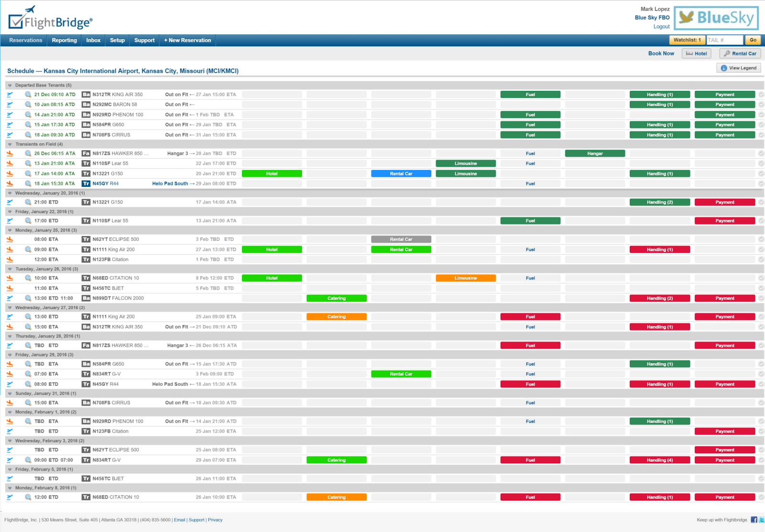Toggle row-end check circle for N13221 17 Jan ATA row
This screenshot has width=765, height=532.
[x=761, y=174]
